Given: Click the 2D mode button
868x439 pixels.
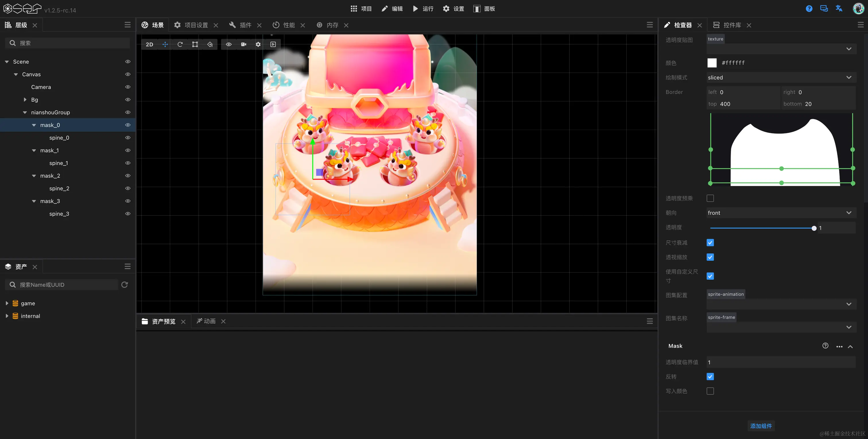Looking at the screenshot, I should click(149, 44).
